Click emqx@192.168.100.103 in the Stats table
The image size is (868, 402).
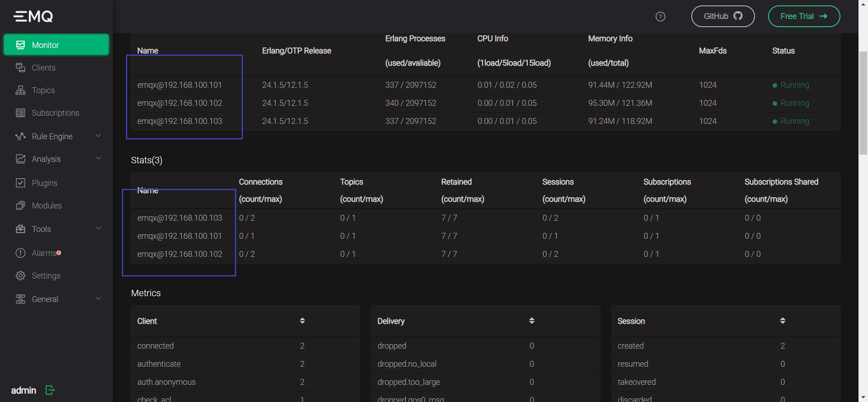[179, 218]
